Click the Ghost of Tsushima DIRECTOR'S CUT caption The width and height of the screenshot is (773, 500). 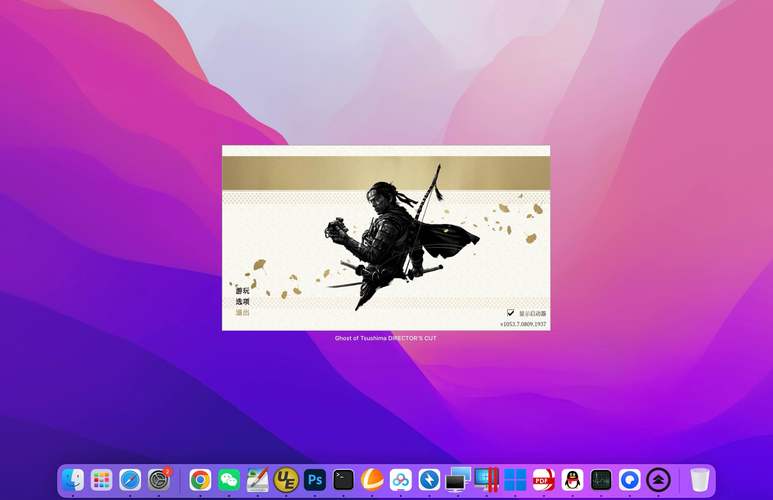pyautogui.click(x=386, y=338)
